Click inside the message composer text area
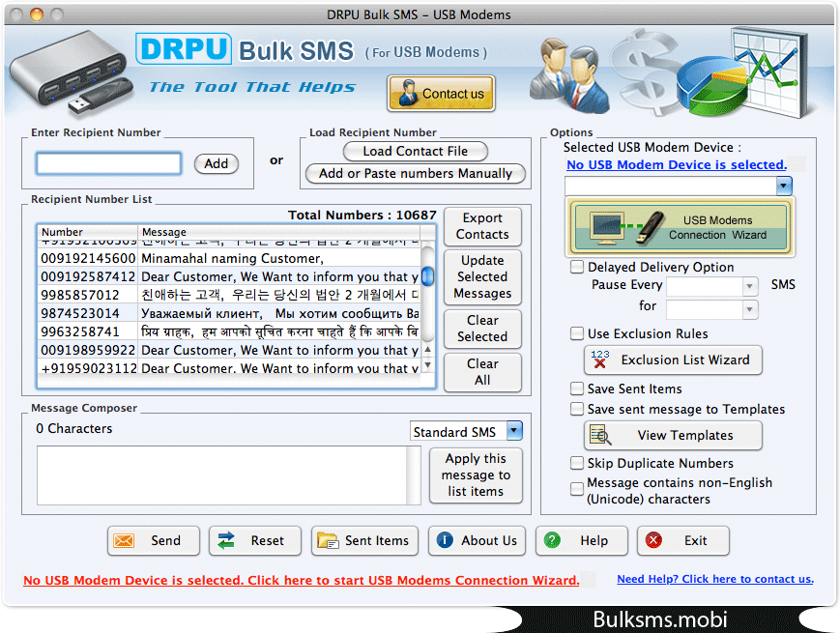 click(222, 475)
